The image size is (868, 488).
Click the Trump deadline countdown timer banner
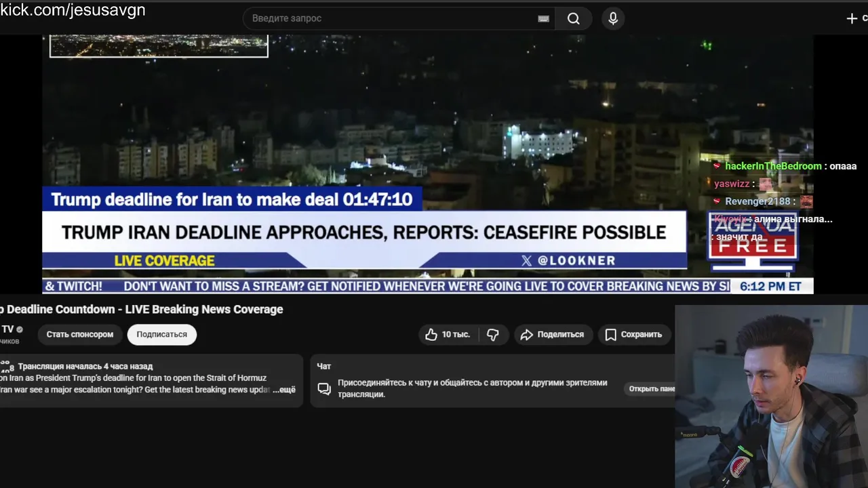232,199
